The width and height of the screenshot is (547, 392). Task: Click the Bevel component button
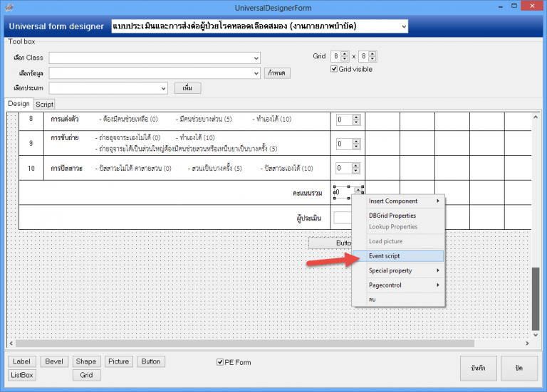click(54, 361)
